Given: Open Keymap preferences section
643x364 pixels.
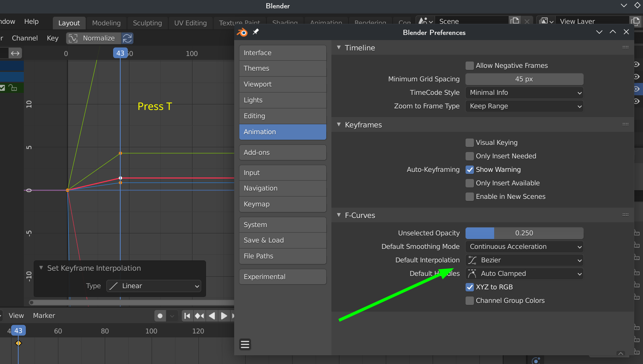Looking at the screenshot, I should pos(283,204).
